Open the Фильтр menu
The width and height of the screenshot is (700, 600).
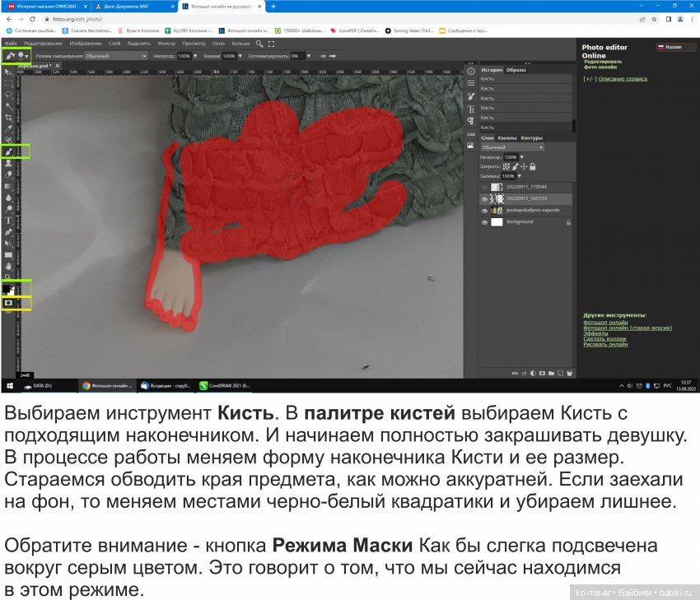coord(166,44)
